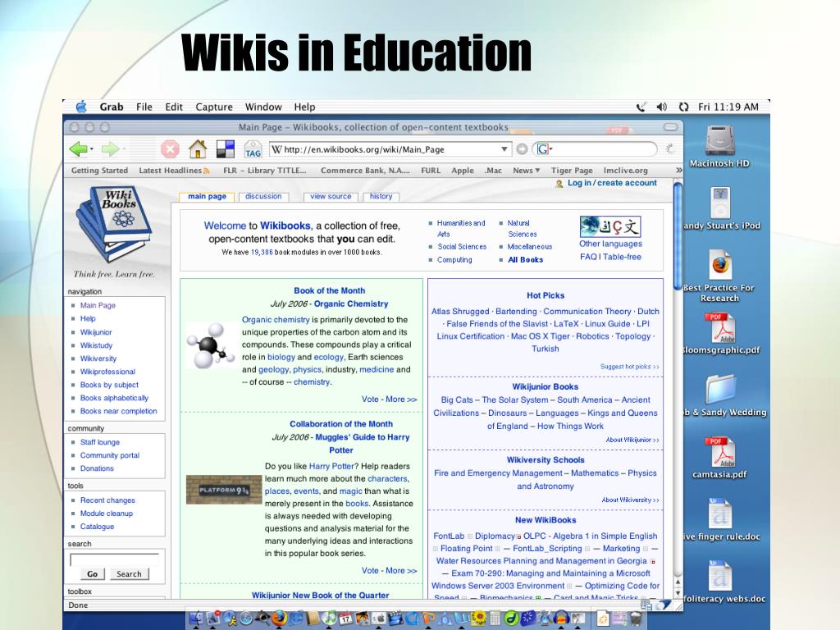
Task: Open the Trash in the Dock
Action: (634, 619)
